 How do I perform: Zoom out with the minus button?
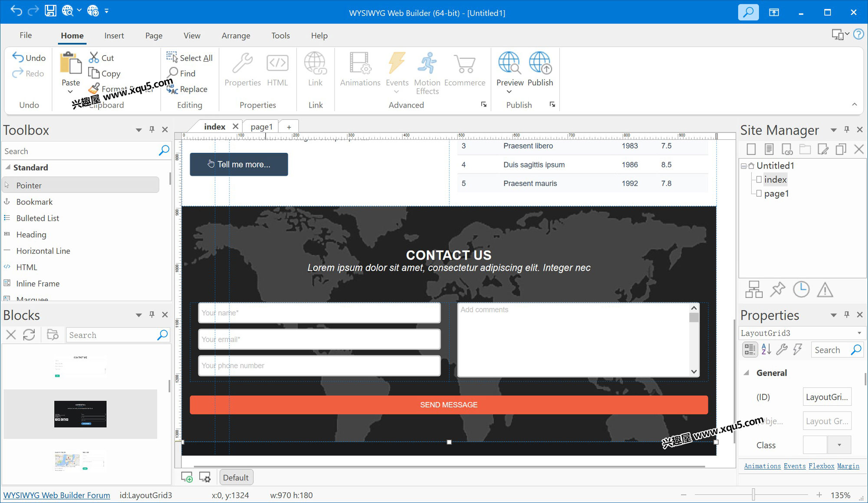684,495
